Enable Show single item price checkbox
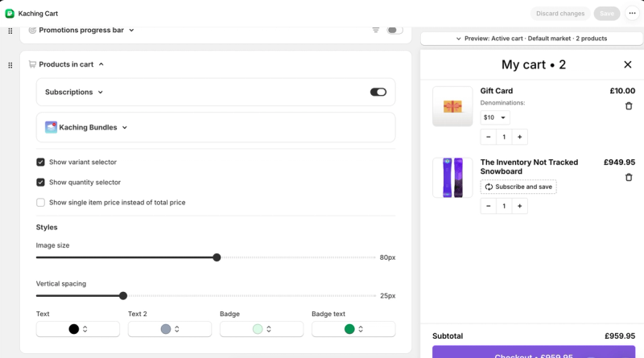Image resolution: width=644 pixels, height=358 pixels. tap(40, 203)
